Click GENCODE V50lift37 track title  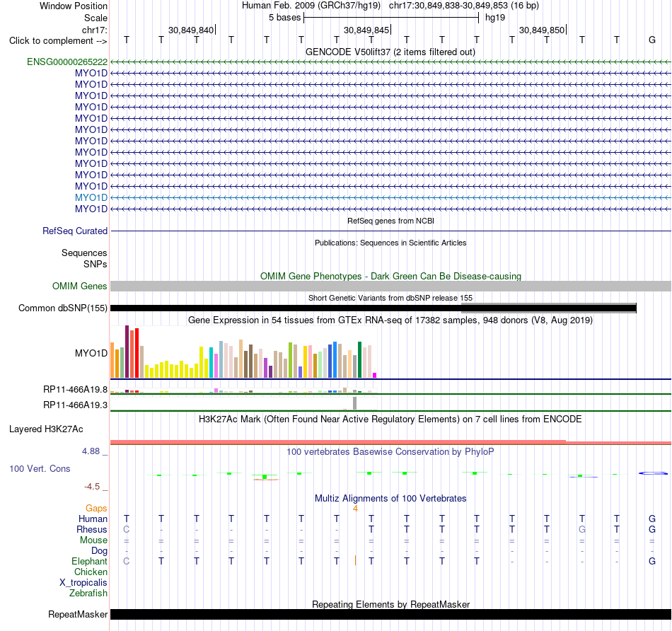click(390, 52)
